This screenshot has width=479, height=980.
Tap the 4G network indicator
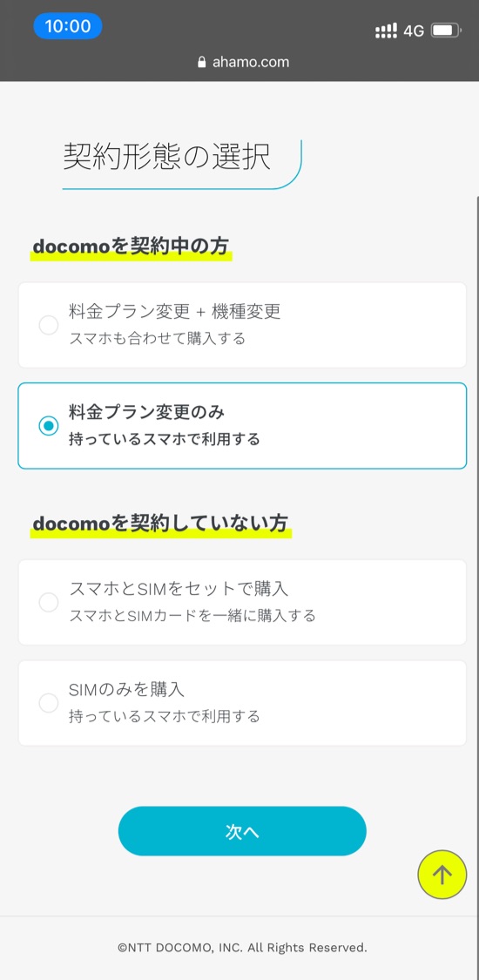(414, 30)
